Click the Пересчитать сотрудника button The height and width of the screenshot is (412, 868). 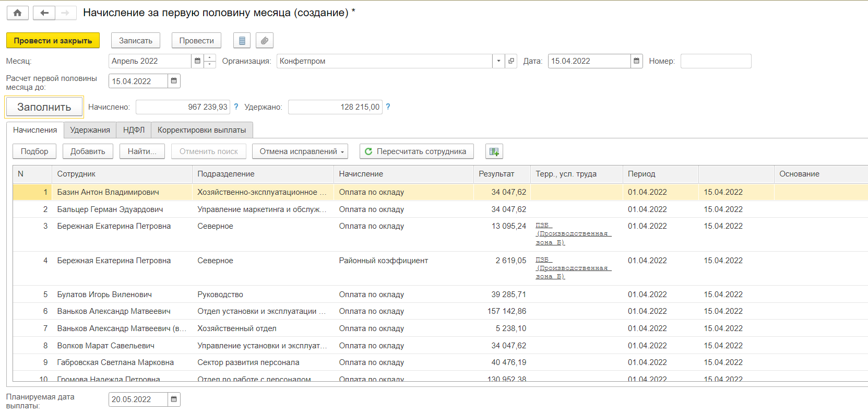[416, 151]
